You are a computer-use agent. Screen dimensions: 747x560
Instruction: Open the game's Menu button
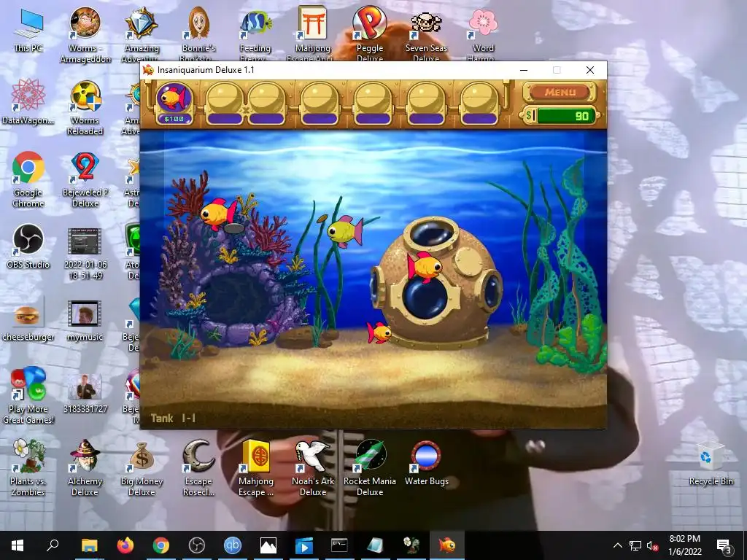[560, 92]
